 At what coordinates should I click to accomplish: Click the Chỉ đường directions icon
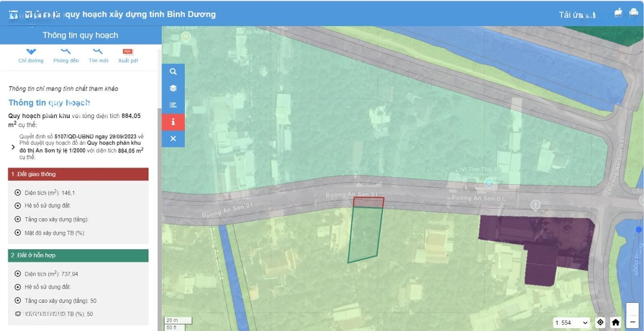click(30, 52)
